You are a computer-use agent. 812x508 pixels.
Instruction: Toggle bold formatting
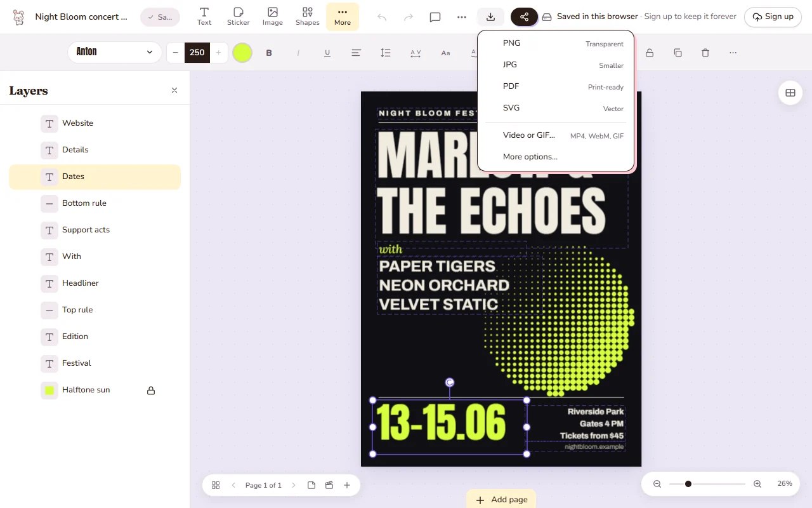point(269,53)
